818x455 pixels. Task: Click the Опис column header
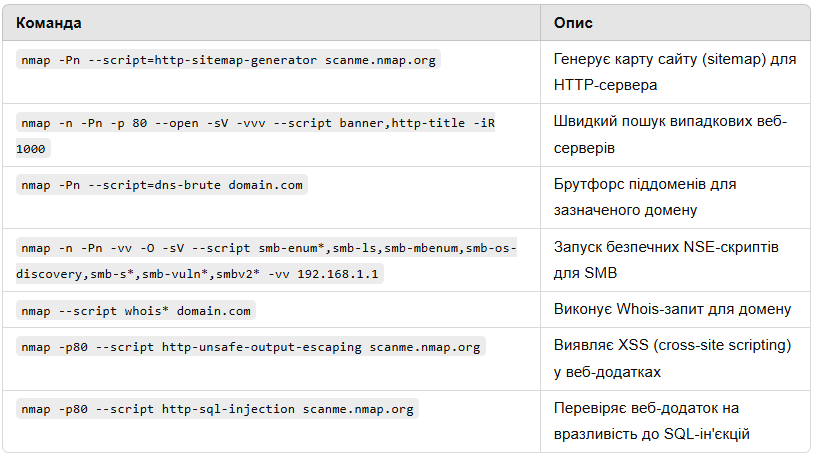(573, 23)
